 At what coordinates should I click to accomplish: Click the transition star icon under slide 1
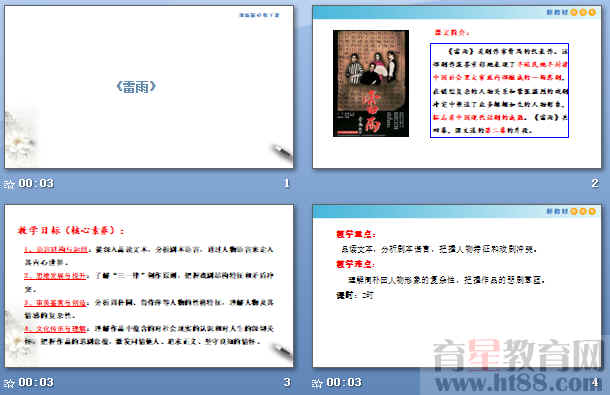point(9,184)
